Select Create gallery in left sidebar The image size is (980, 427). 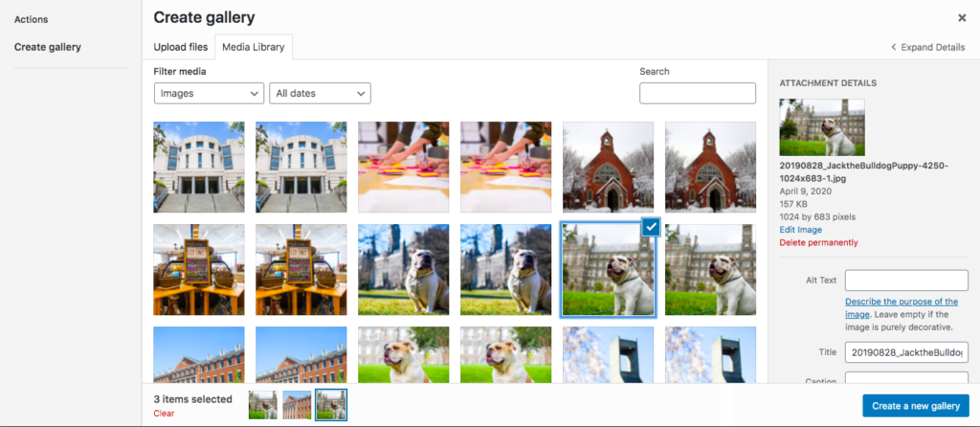[48, 47]
